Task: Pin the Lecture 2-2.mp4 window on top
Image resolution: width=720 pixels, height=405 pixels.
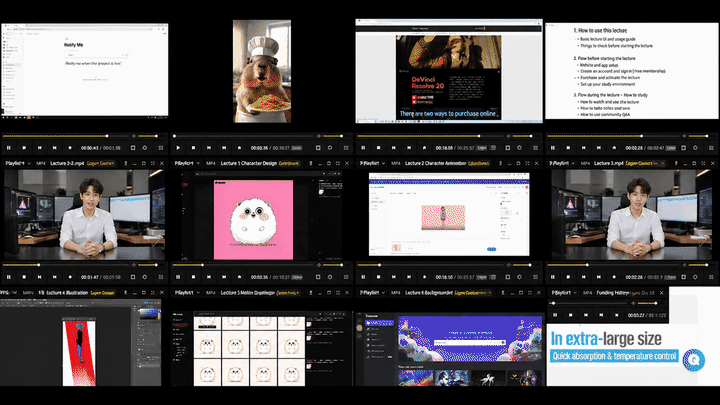Action: (125, 163)
